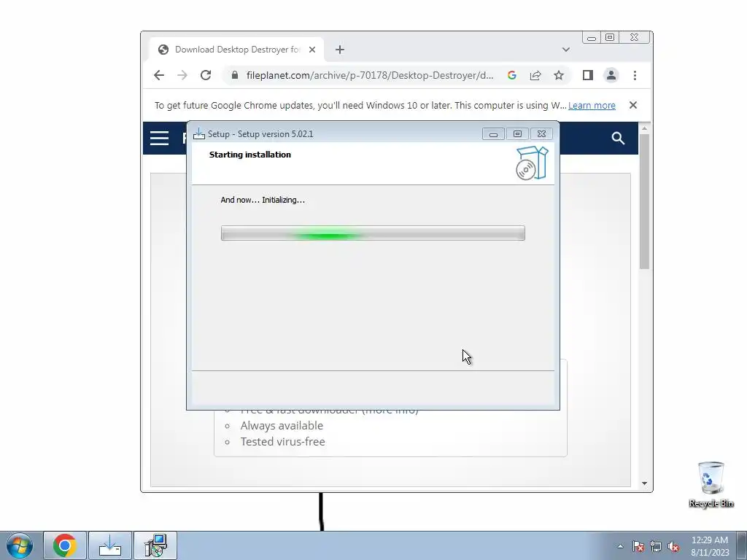The image size is (747, 560).
Task: Click the page vertical scrollbar thumb
Action: click(x=644, y=201)
